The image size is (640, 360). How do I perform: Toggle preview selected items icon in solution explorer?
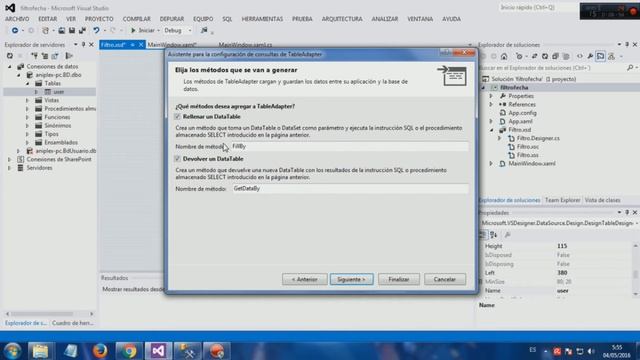600,56
